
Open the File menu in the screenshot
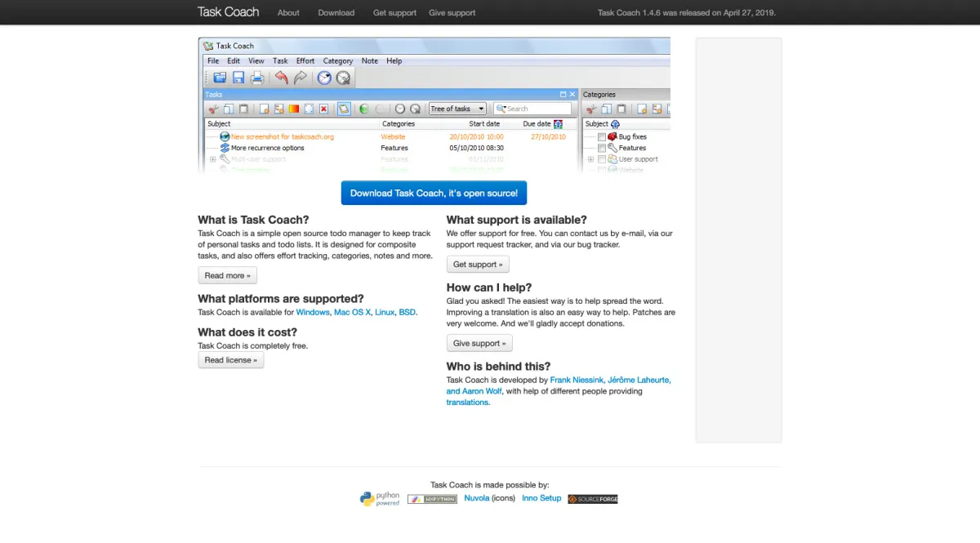[x=213, y=60]
